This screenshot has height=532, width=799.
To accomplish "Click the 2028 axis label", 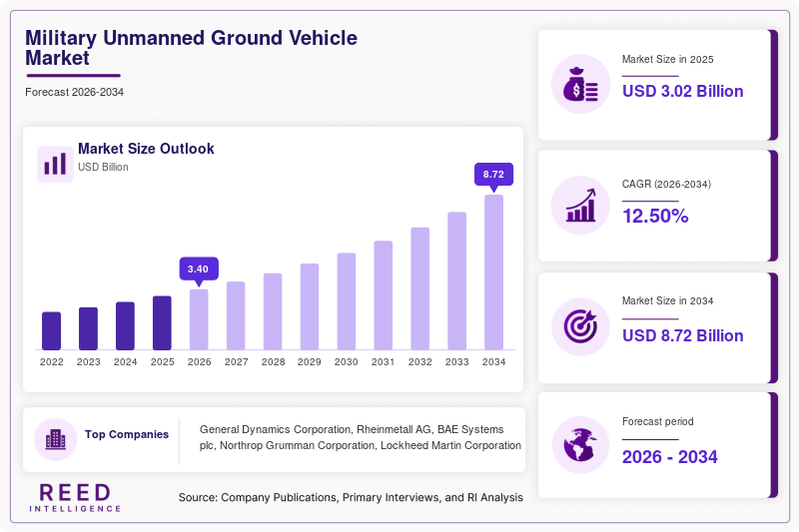I will 273,362.
